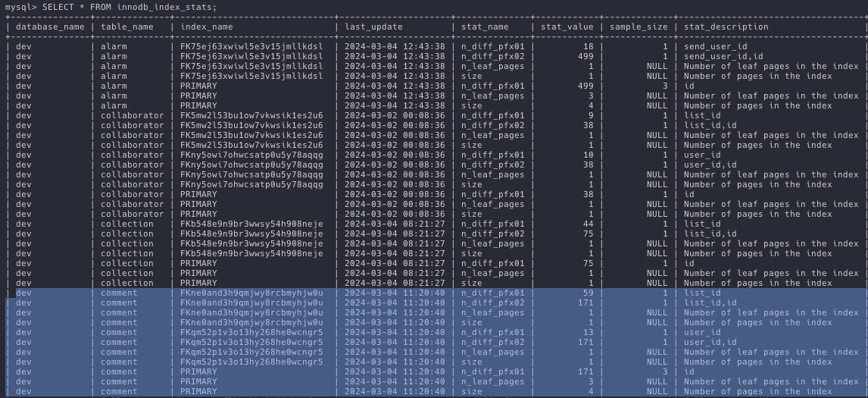
Task: Click the "stat_name" column header
Action: tap(485, 27)
